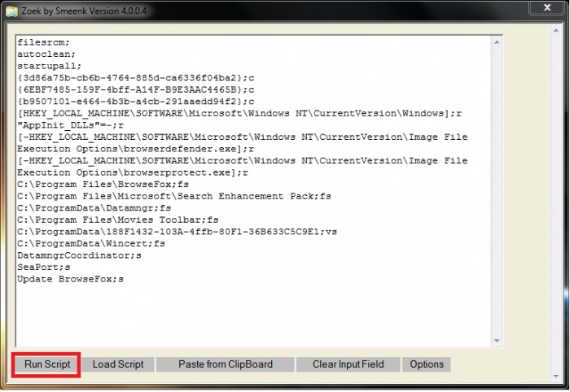Click the line 'C:\Program Files\BrowseFox;fs'

pyautogui.click(x=103, y=184)
